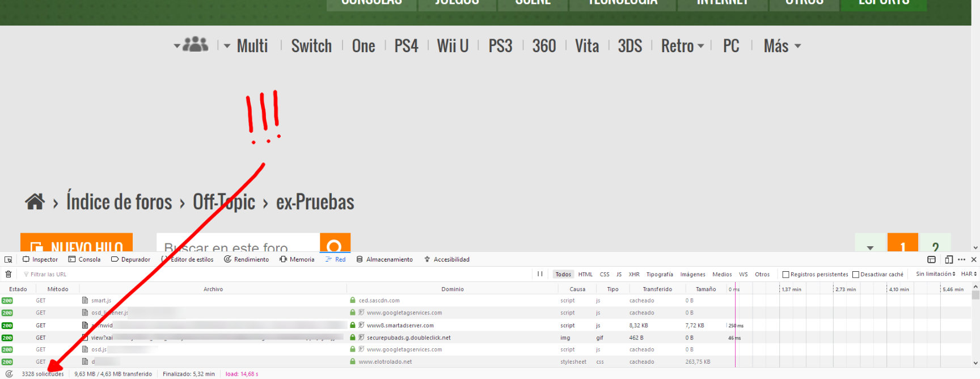This screenshot has height=379, width=980.
Task: Click the network list scrollbar down arrow
Action: 975,363
